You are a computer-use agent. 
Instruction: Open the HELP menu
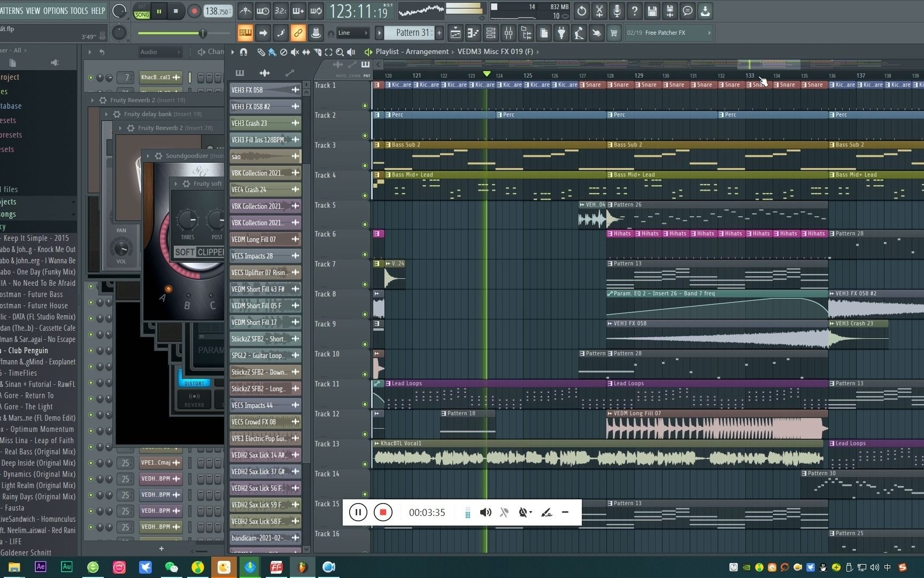pos(98,11)
